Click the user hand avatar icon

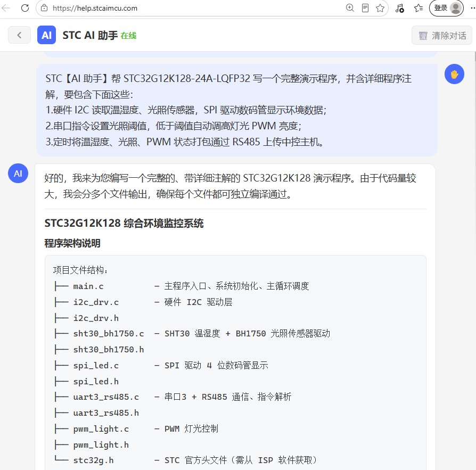point(454,74)
